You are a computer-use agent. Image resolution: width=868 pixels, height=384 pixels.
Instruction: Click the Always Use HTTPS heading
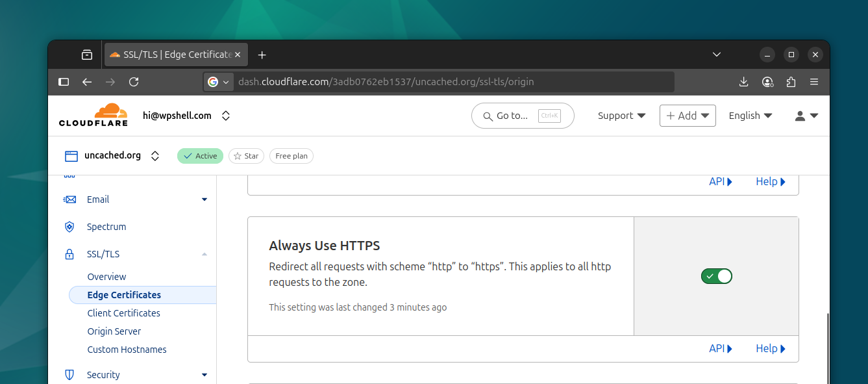(325, 246)
